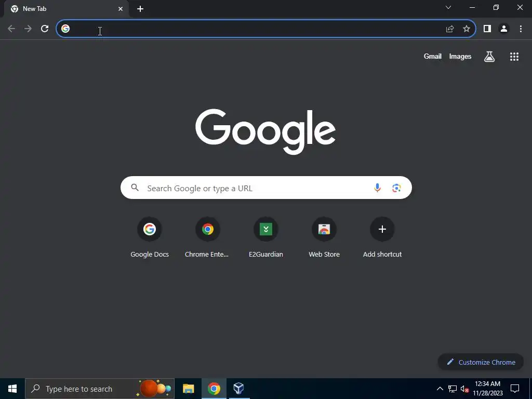Image resolution: width=532 pixels, height=399 pixels.
Task: Open the Google apps grid
Action: pos(514,57)
